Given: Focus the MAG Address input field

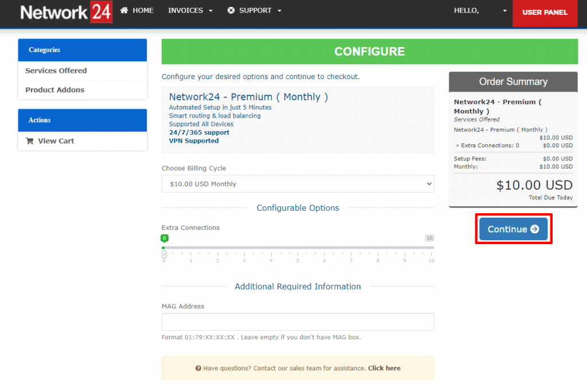Looking at the screenshot, I should click(x=298, y=322).
